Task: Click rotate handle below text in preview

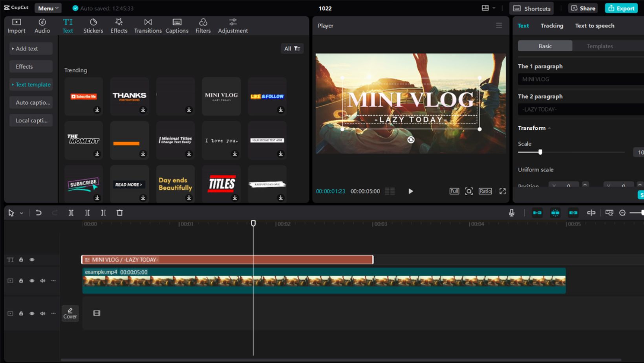Action: click(x=411, y=140)
